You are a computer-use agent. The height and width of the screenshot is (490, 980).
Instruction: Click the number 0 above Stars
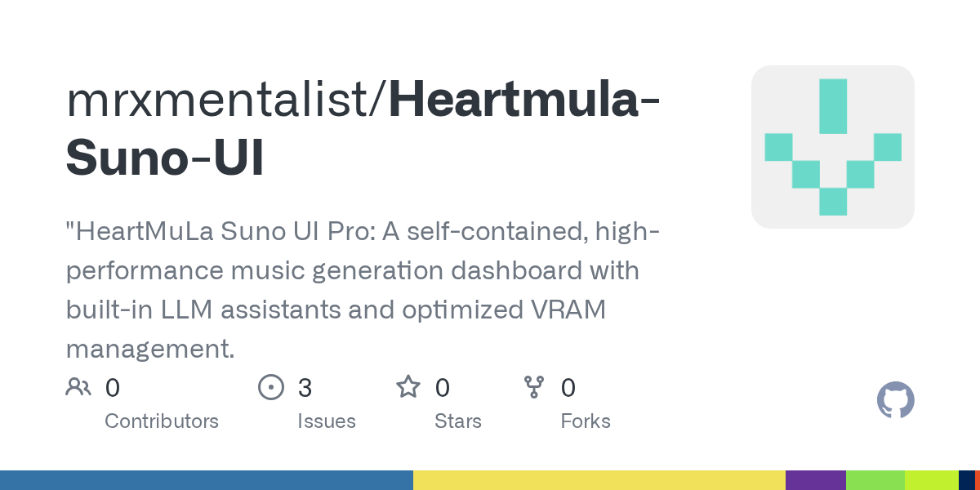click(x=442, y=388)
